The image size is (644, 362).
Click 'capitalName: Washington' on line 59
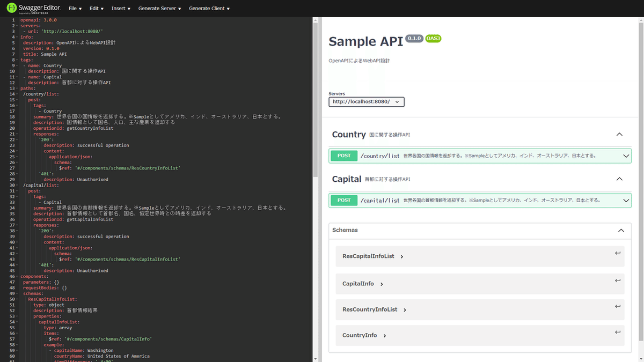click(84, 350)
